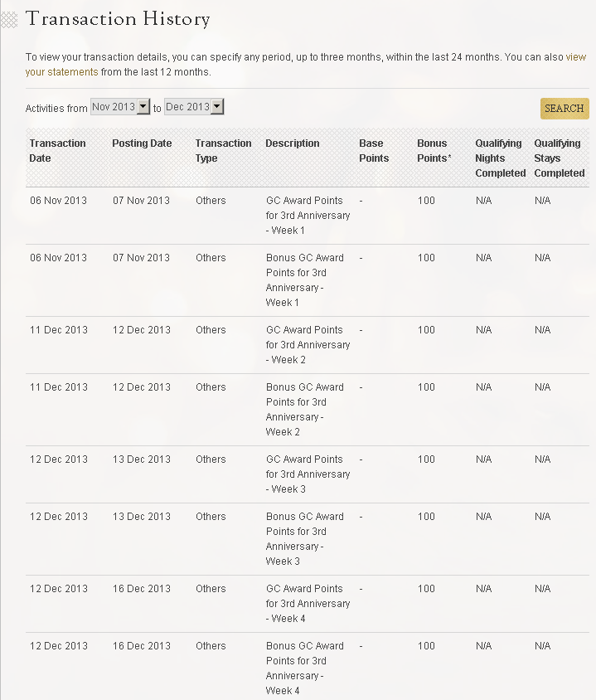This screenshot has width=596, height=700.
Task: Open the Dec 2013 end month dropdown
Action: pos(194,107)
